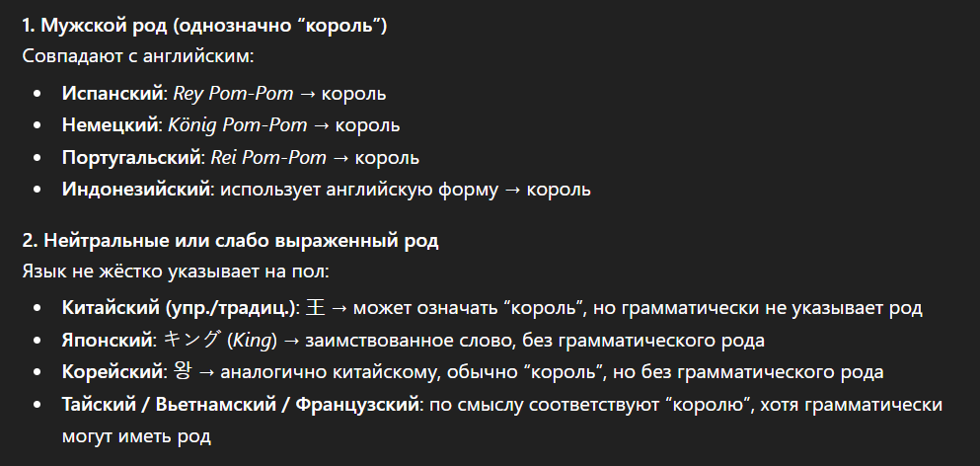Click the Korean character 왕
980x466 pixels.
[182, 371]
